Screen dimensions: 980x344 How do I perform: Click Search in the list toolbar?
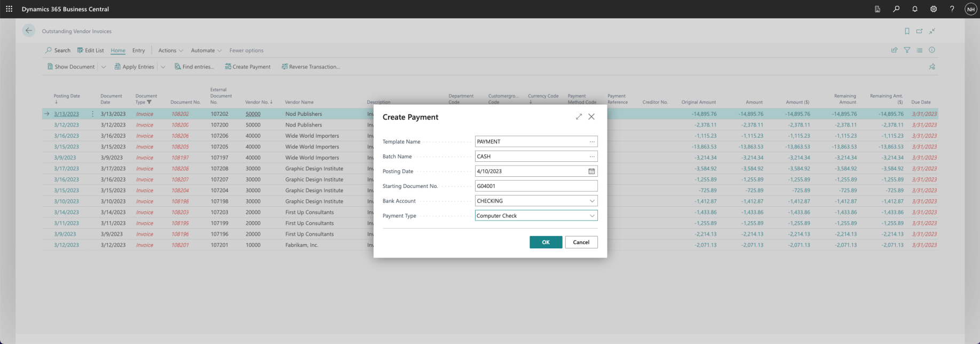point(58,50)
